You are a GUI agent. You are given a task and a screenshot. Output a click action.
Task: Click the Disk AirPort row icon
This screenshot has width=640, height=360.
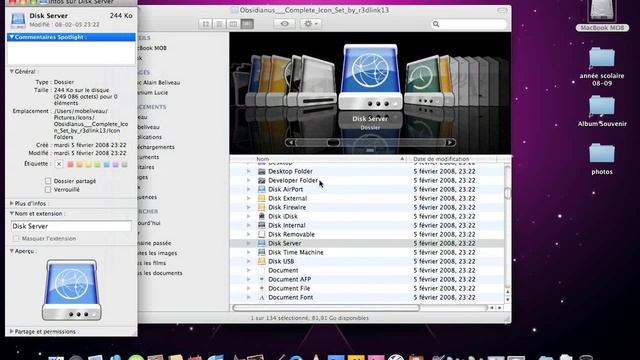click(x=262, y=189)
